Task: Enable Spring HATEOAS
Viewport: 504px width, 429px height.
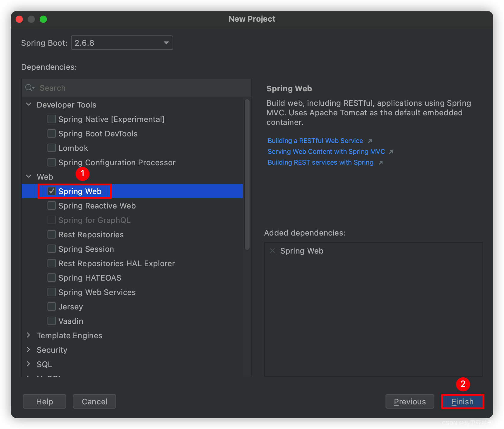Action: [x=51, y=278]
